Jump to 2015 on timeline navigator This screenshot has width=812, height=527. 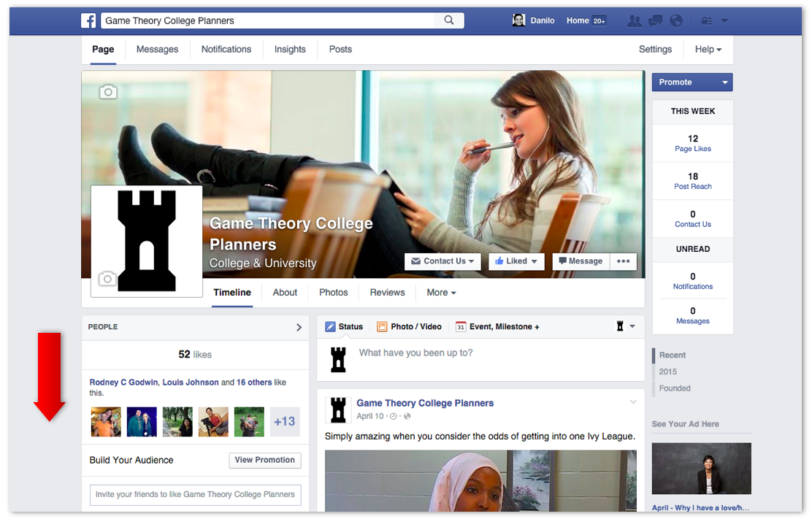[667, 372]
